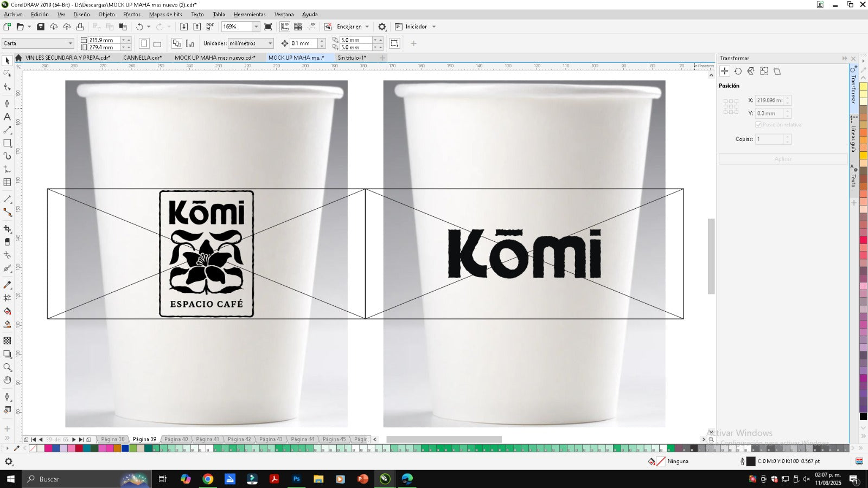The height and width of the screenshot is (488, 868).
Task: Open the undo history dropdown arrow
Action: tap(149, 27)
